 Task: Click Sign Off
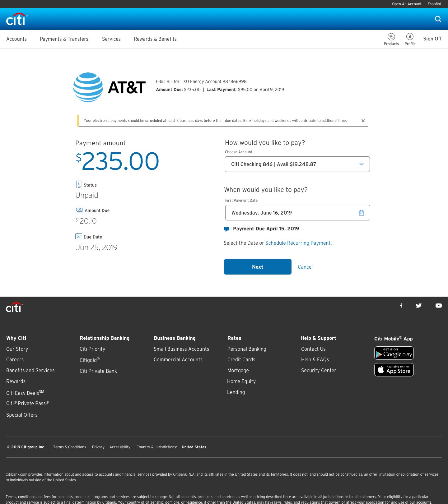[x=432, y=39]
